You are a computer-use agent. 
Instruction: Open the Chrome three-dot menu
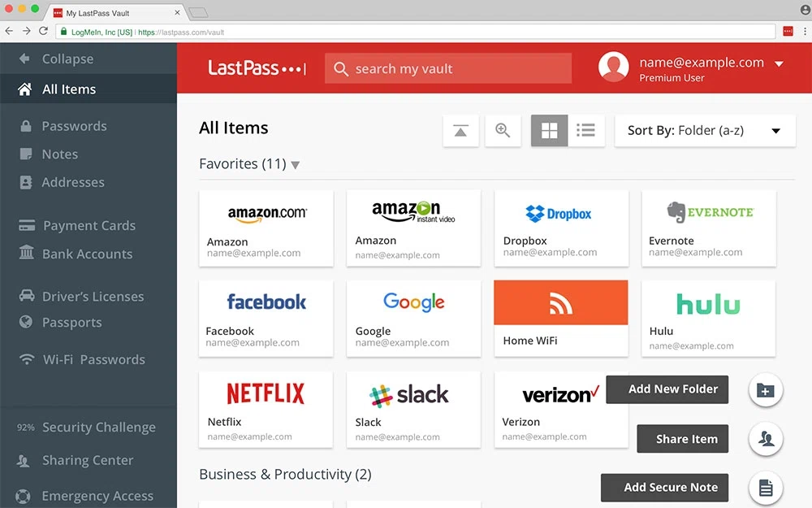point(805,32)
